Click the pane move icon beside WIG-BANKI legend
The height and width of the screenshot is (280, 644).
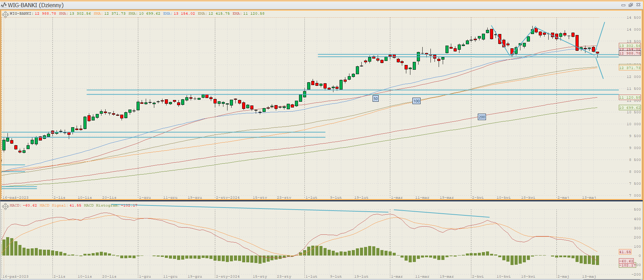5,14
